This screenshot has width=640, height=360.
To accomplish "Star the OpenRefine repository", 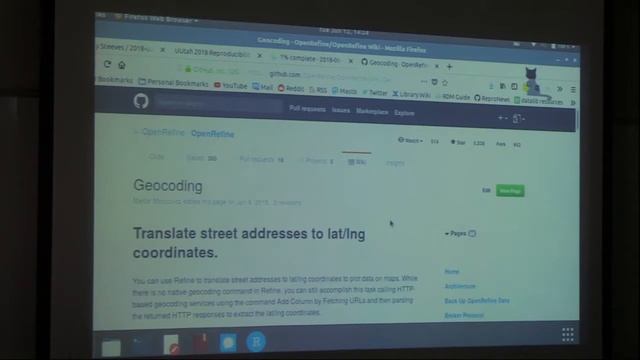I will [x=458, y=142].
